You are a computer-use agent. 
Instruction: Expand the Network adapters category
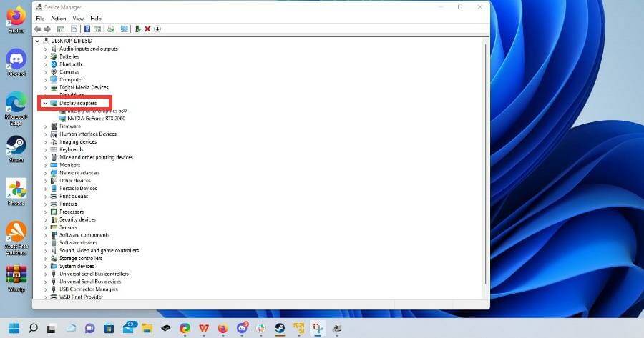tap(46, 173)
